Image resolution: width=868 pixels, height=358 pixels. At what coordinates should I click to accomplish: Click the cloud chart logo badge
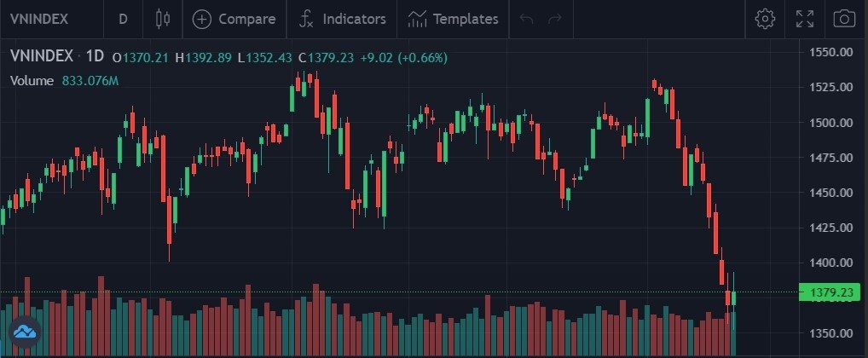click(25, 332)
